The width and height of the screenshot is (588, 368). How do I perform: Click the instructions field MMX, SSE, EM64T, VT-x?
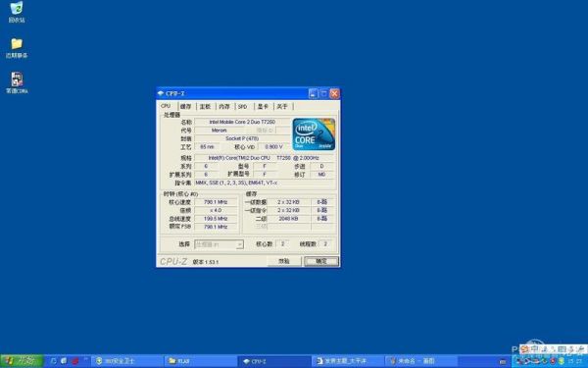[264, 183]
